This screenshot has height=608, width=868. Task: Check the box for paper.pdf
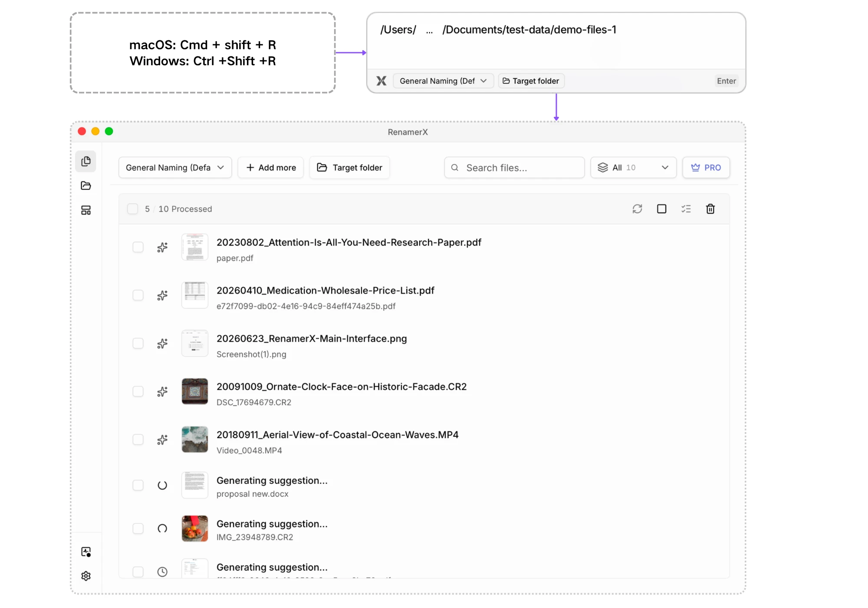[138, 247]
